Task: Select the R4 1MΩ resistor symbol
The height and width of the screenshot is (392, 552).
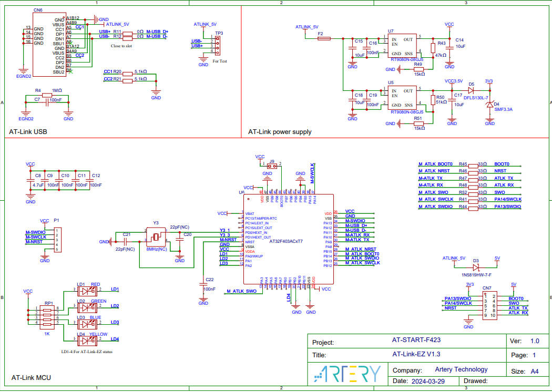Action: coord(47,95)
